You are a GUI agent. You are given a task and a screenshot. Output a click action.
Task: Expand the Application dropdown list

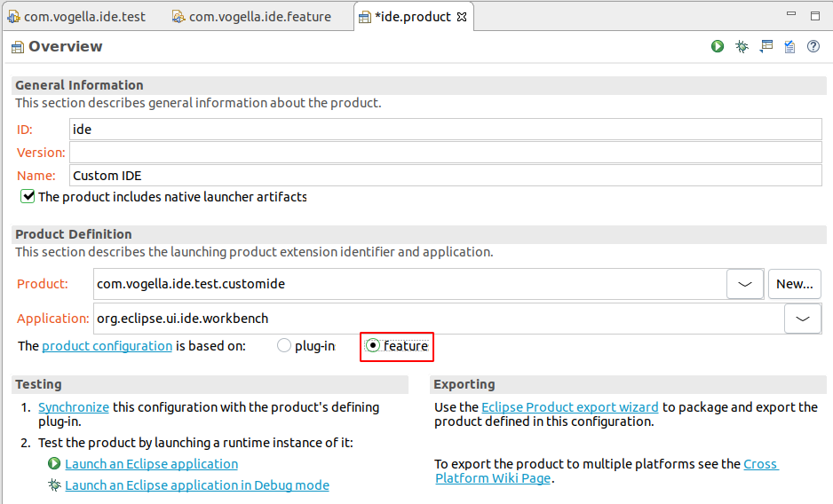[803, 319]
